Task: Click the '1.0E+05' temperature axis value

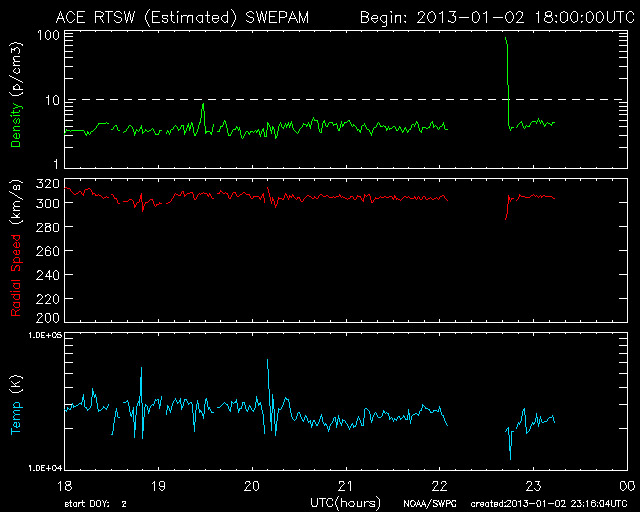Action: [45, 335]
